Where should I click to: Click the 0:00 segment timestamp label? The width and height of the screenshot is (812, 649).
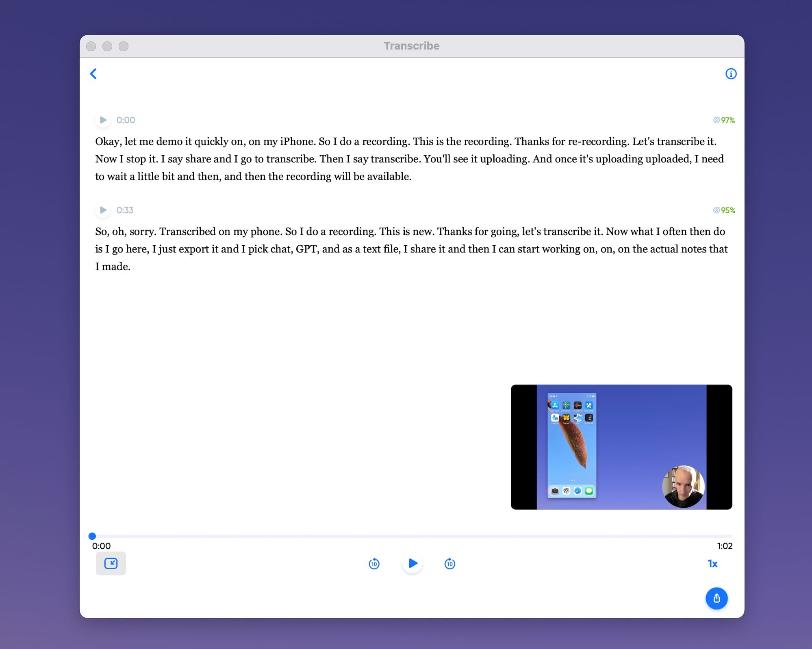[x=126, y=120]
